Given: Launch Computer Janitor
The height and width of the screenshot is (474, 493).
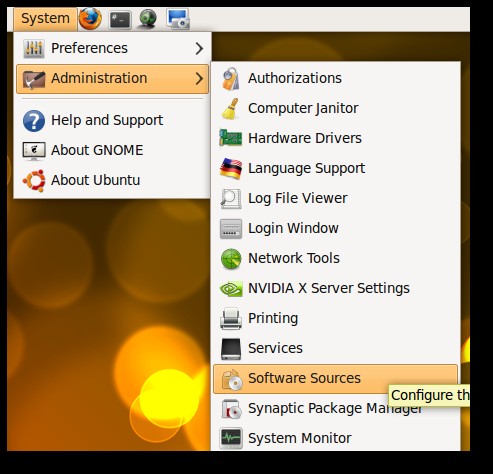Looking at the screenshot, I should [x=335, y=109].
